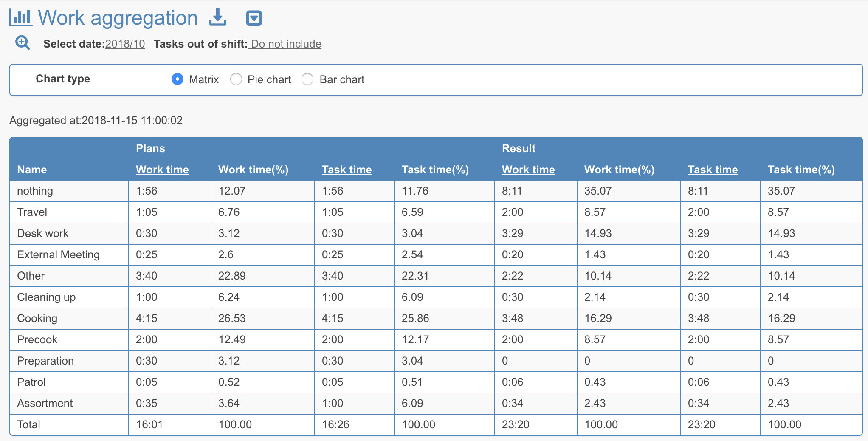
Task: Click Patrol planned work percent 0.52
Action: coord(229,382)
